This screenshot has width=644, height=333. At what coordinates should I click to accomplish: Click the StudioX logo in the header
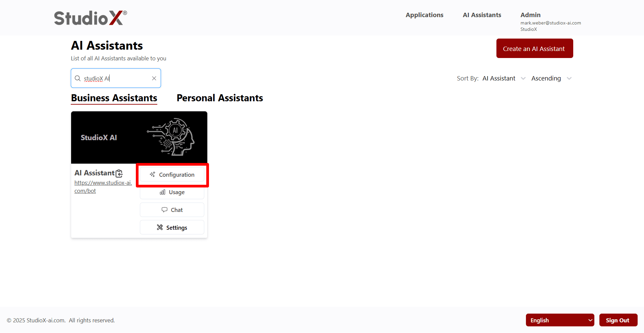pos(90,17)
